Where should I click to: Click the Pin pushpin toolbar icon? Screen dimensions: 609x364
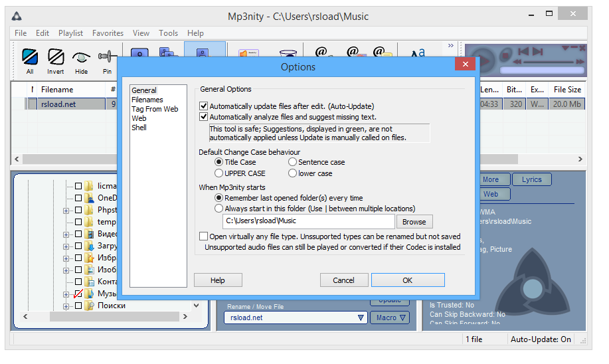click(106, 56)
